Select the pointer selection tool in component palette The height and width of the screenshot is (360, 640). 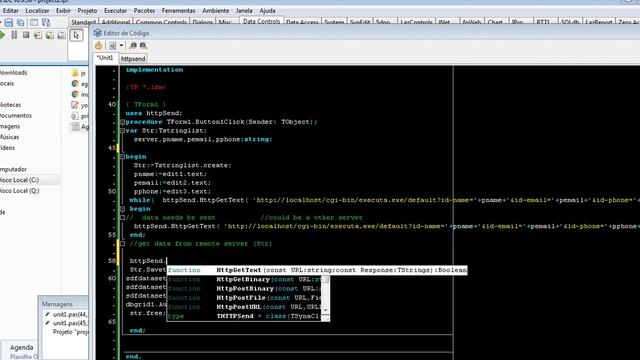click(76, 36)
